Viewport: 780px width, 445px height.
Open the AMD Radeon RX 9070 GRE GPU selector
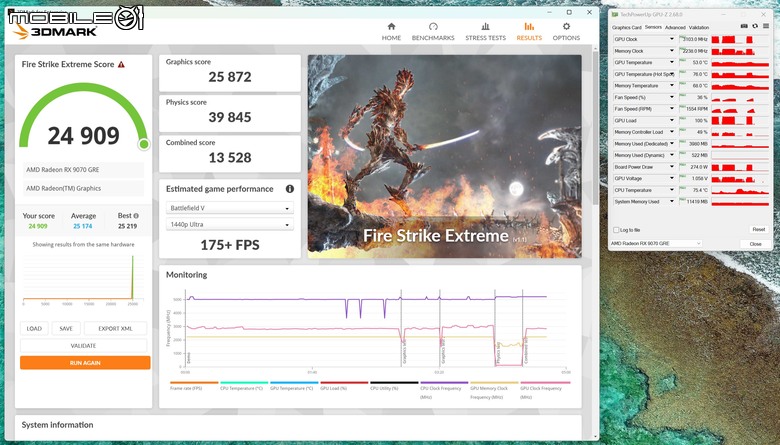coord(656,244)
